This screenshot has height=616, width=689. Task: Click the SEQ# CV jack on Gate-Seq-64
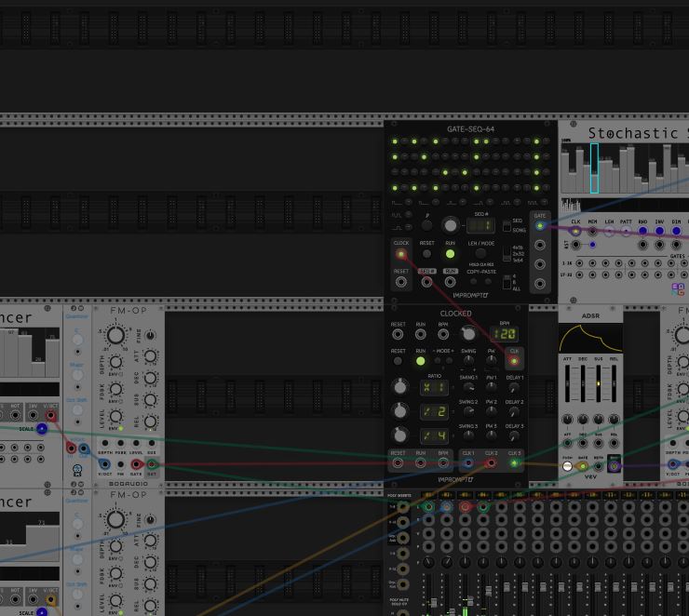[426, 282]
